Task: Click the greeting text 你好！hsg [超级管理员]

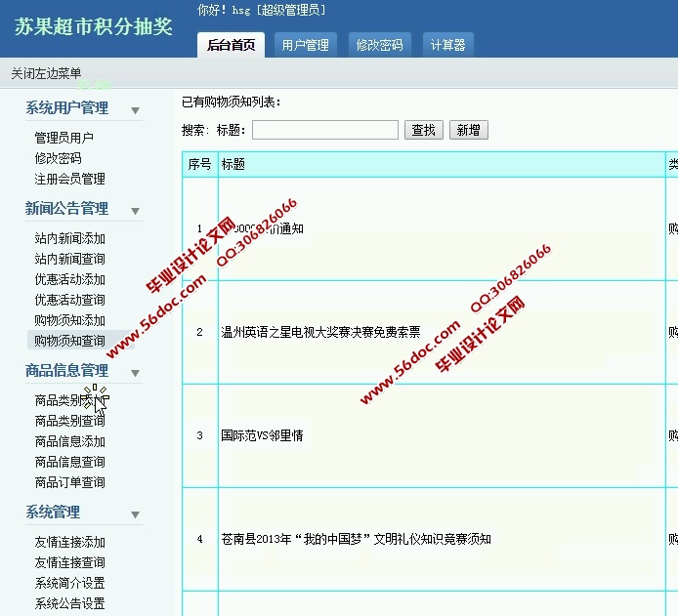Action: click(x=262, y=10)
